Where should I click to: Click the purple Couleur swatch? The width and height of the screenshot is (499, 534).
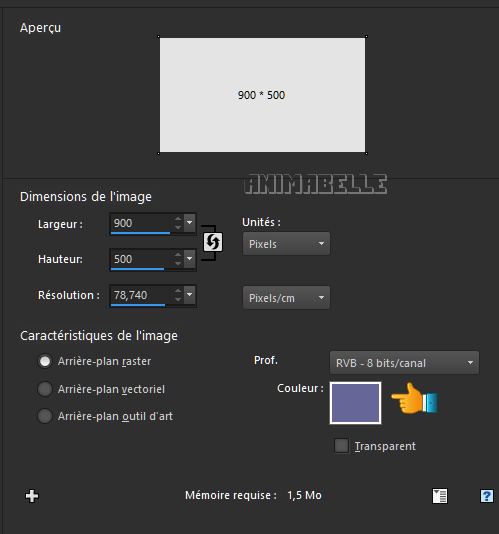pyautogui.click(x=355, y=403)
